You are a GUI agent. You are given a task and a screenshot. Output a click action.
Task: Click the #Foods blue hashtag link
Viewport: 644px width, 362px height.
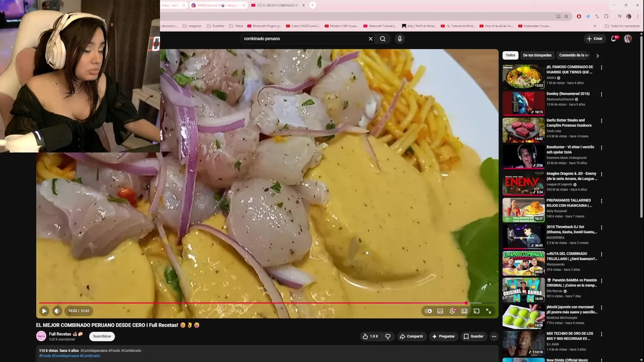(45, 356)
